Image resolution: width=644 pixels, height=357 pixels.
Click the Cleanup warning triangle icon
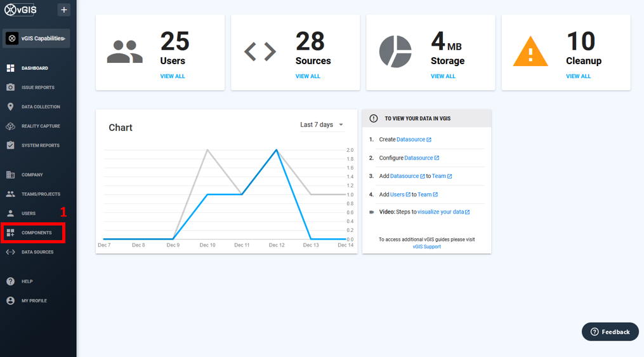tap(530, 51)
